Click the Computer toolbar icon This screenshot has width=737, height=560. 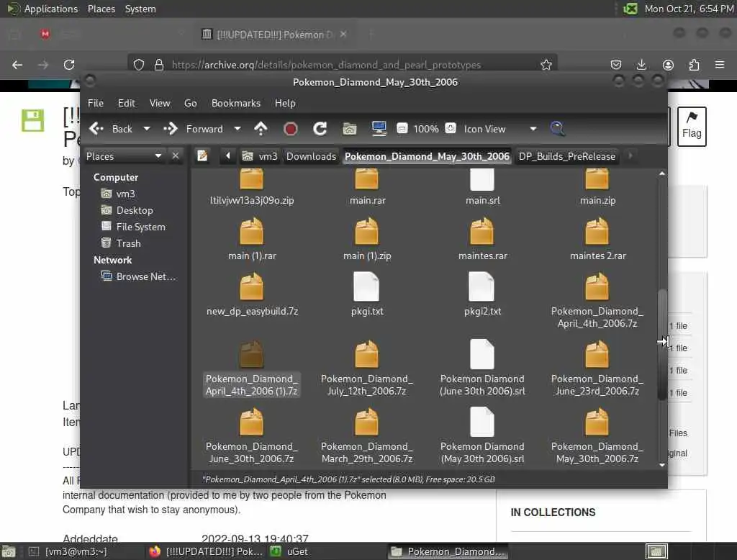(379, 128)
